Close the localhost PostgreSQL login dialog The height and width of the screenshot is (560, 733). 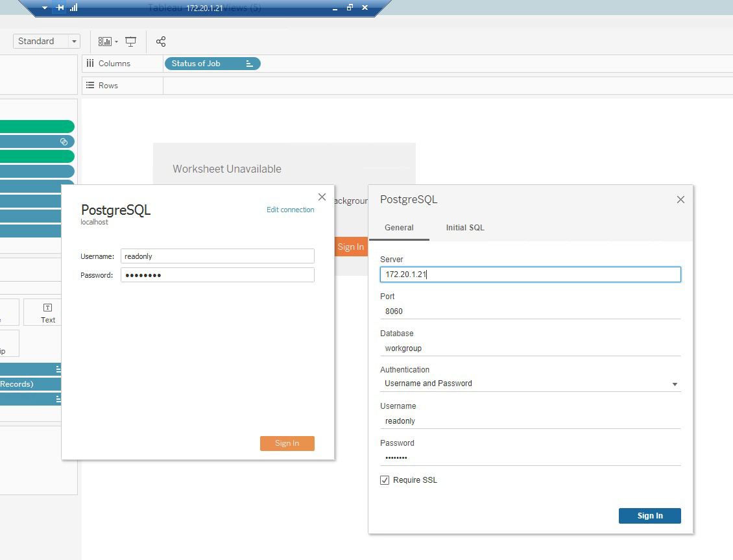pos(322,197)
